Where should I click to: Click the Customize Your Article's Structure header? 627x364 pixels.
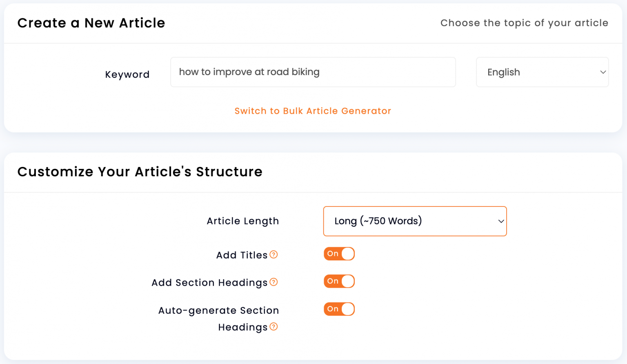tap(140, 172)
